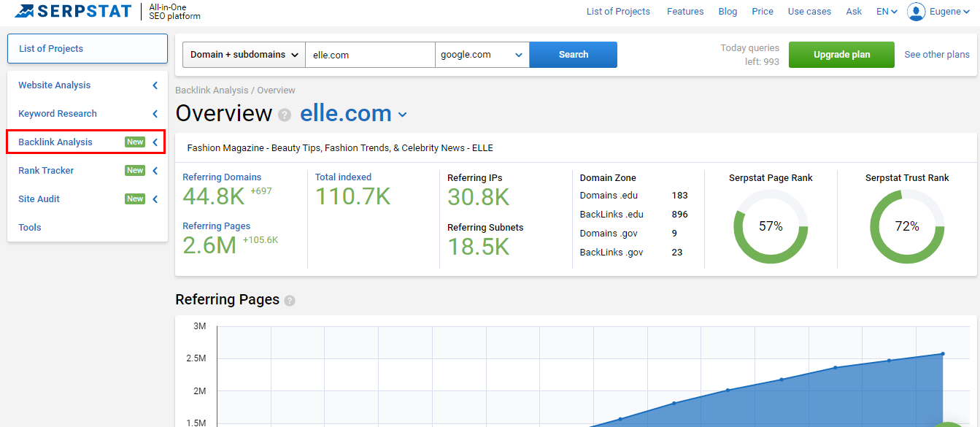Click the Referring Domains metric link
The width and height of the screenshot is (980, 427).
[222, 177]
